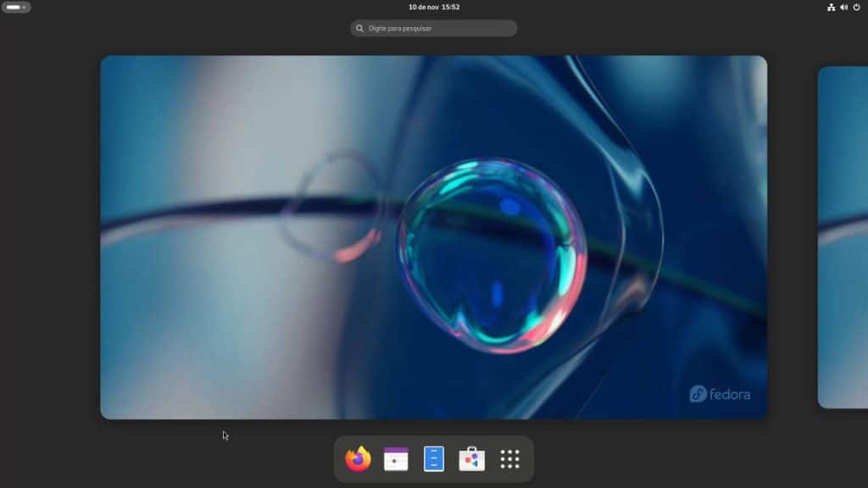
Task: Click the network icon in the system tray
Action: click(832, 7)
